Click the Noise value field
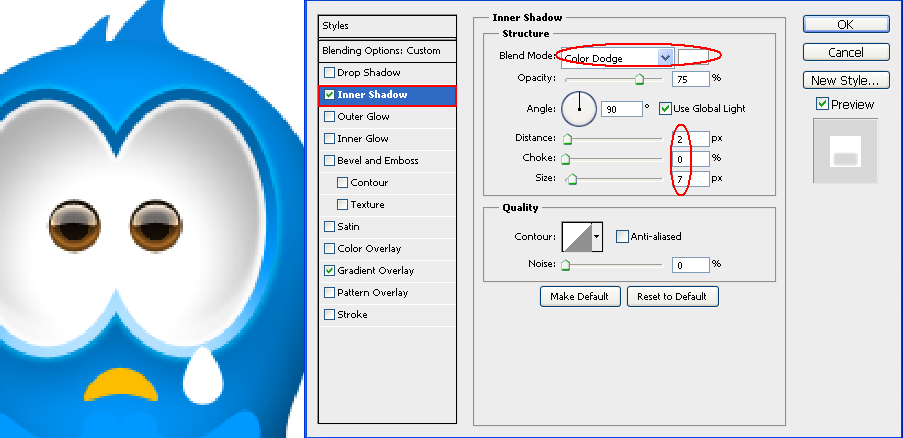The width and height of the screenshot is (903, 438). point(690,265)
